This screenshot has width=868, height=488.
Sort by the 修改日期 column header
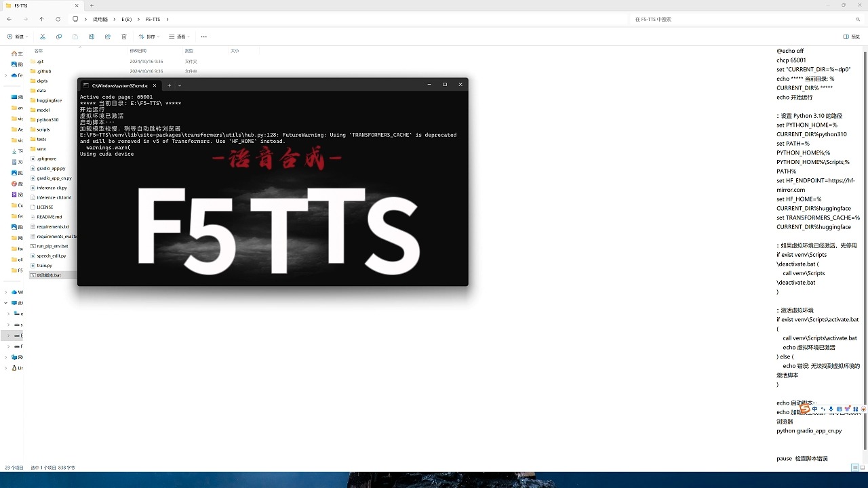tap(138, 51)
